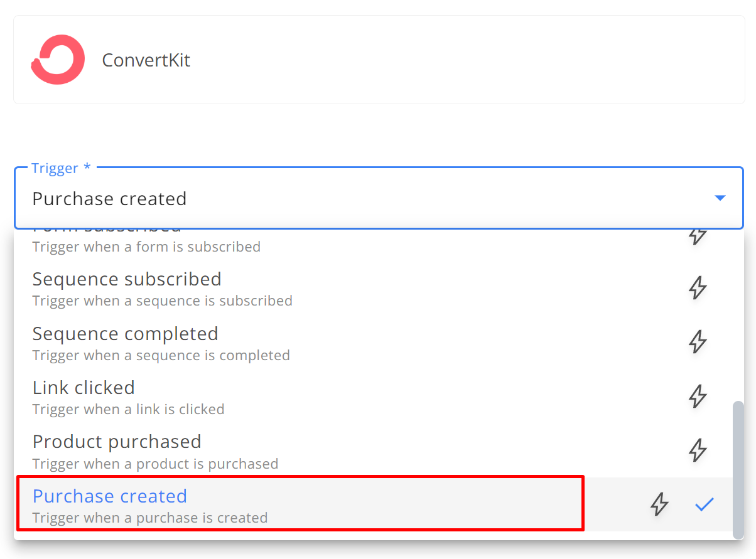Click lightning icon beside Product purchased

[x=698, y=450]
